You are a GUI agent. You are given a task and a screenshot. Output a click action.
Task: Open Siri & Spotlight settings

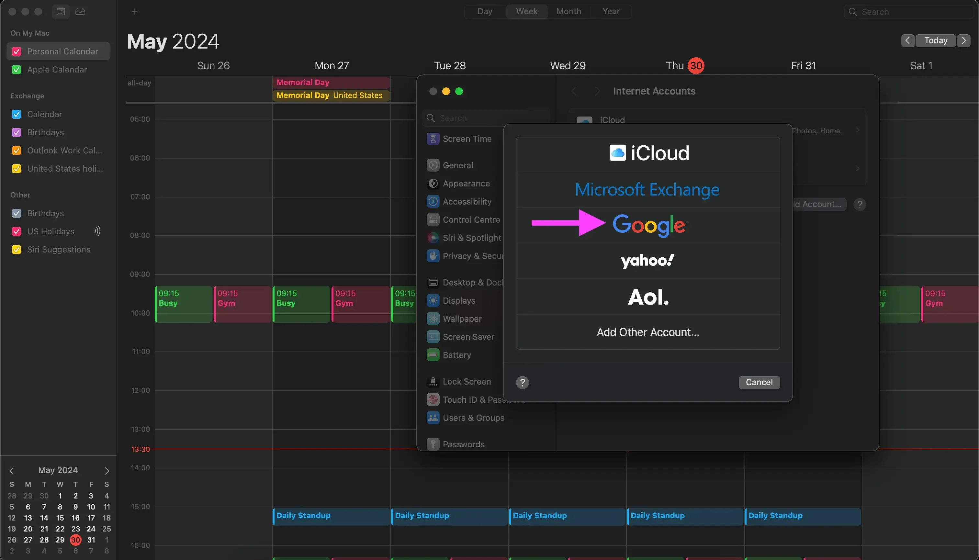point(472,238)
